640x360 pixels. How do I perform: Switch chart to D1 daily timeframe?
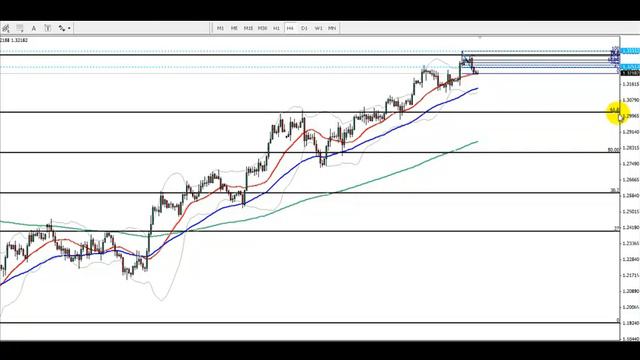pyautogui.click(x=304, y=28)
